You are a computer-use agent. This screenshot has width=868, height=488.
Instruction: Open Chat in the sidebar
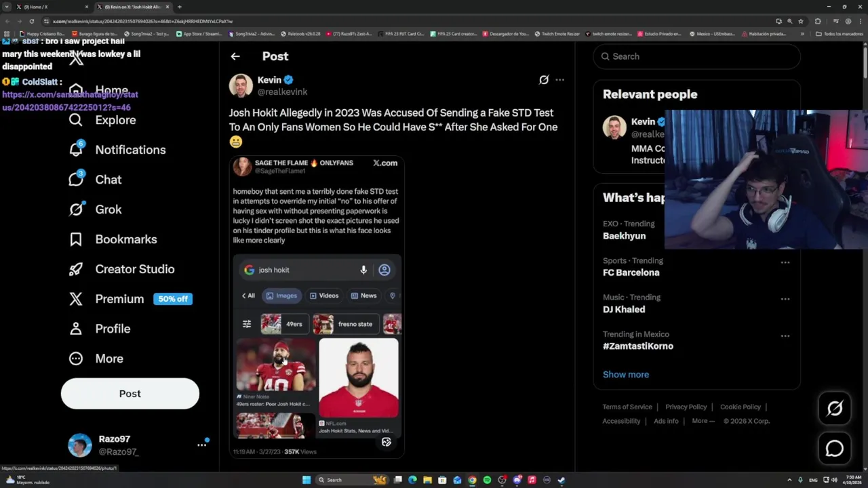click(x=95, y=180)
